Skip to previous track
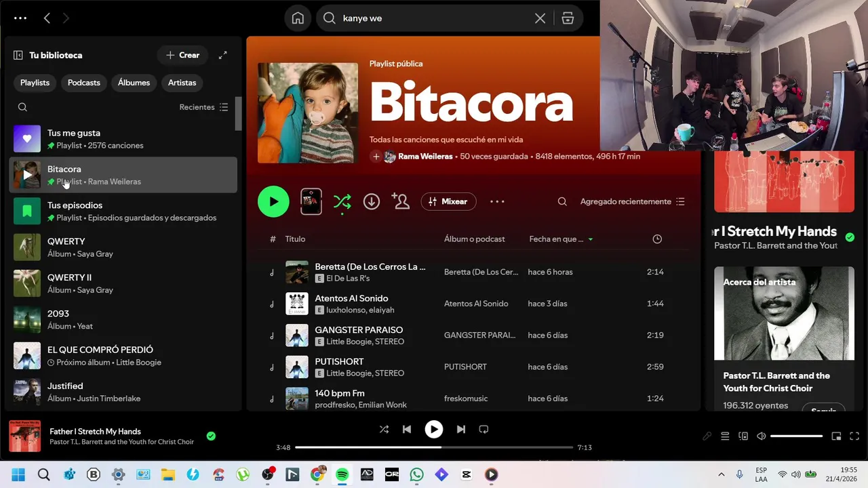Screen dimensions: 868x488 click(407, 429)
